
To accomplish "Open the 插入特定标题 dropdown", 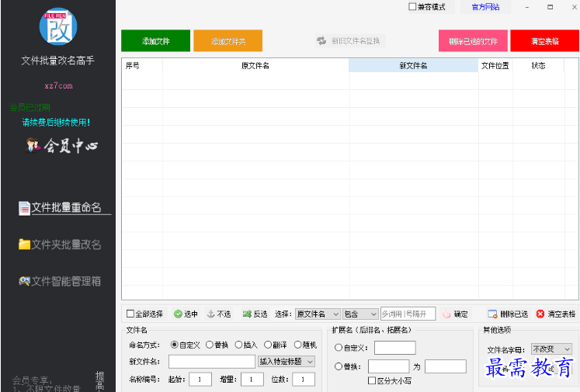I will tap(287, 361).
